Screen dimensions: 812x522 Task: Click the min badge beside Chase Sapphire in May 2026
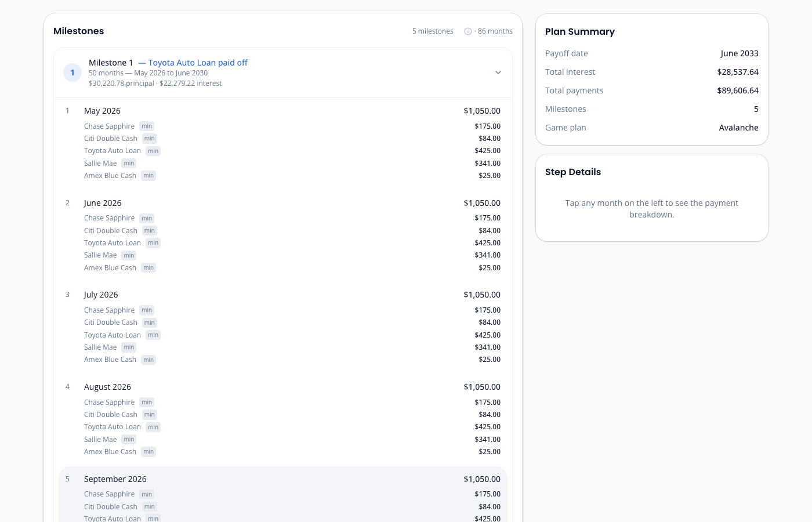coord(147,126)
